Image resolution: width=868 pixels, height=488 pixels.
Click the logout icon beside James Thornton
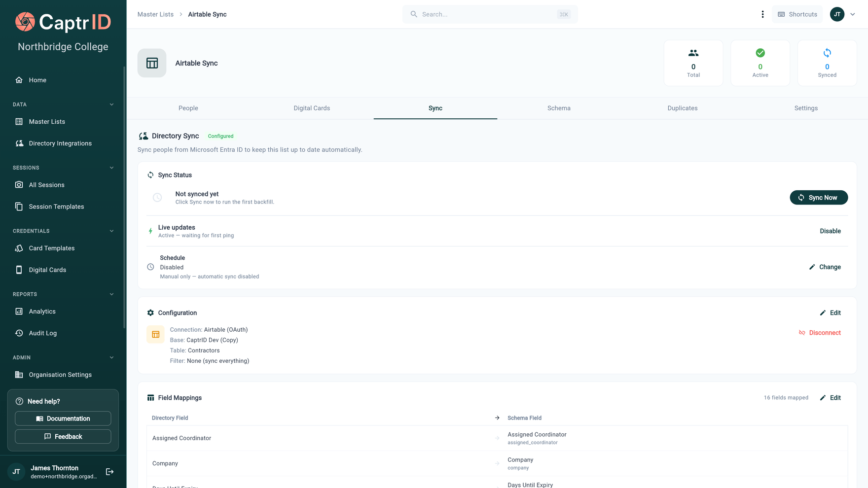[x=110, y=472]
